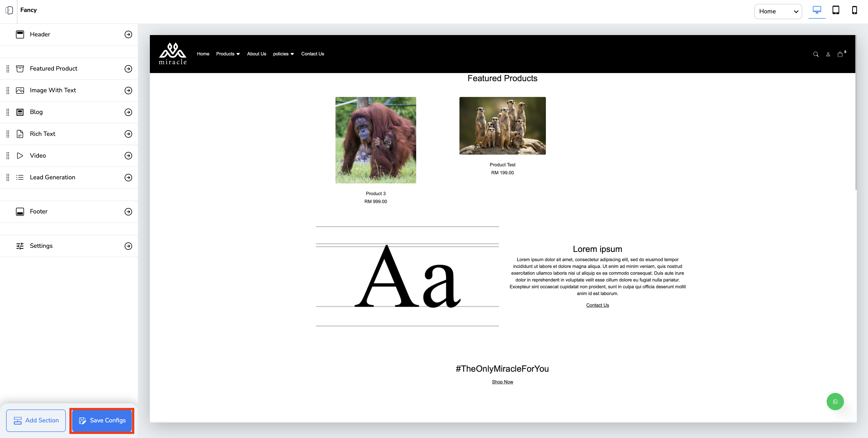This screenshot has width=868, height=438.
Task: Click the user account icon
Action: pyautogui.click(x=828, y=54)
